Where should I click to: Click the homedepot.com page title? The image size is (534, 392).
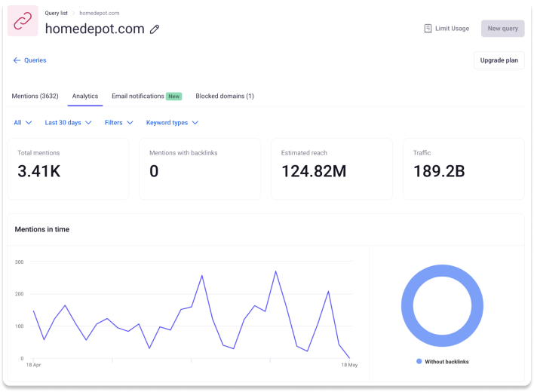pyautogui.click(x=95, y=29)
